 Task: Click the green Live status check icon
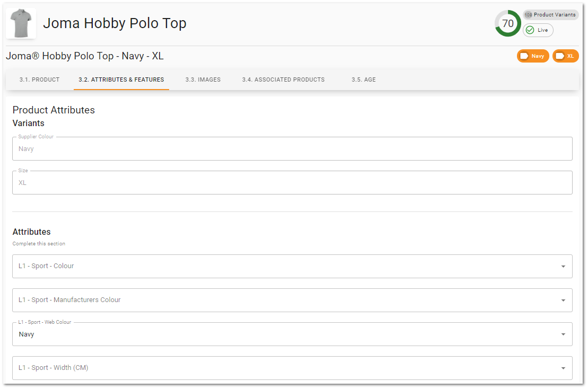(x=530, y=30)
